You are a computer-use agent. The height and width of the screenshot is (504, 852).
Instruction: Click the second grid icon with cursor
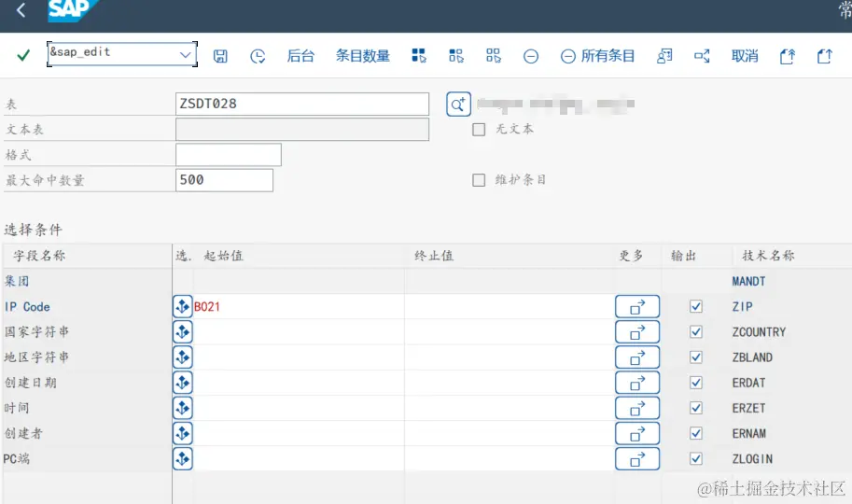[456, 55]
